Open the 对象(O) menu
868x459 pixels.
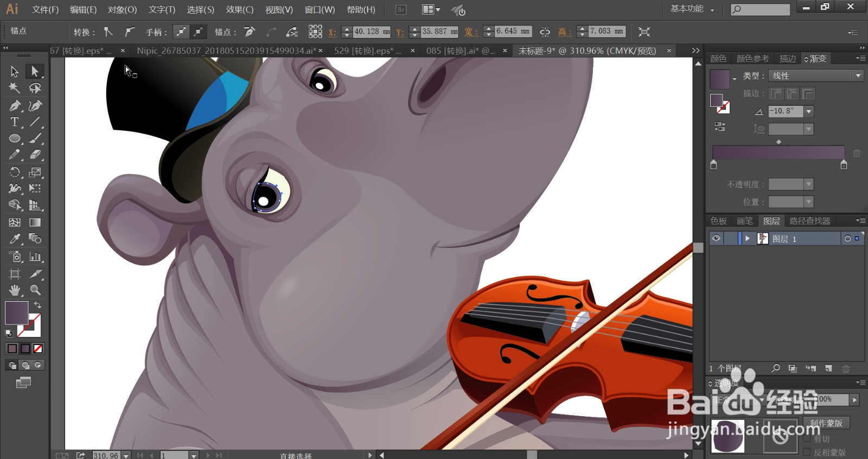(122, 10)
